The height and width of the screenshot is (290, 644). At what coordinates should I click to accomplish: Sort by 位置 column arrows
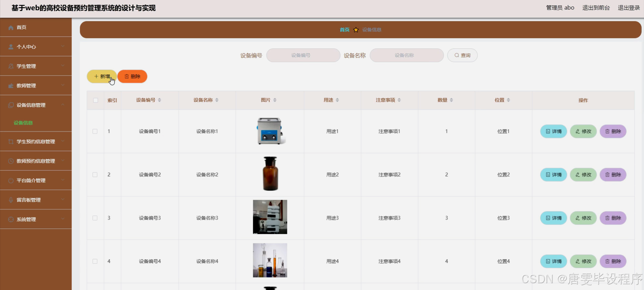click(x=508, y=100)
